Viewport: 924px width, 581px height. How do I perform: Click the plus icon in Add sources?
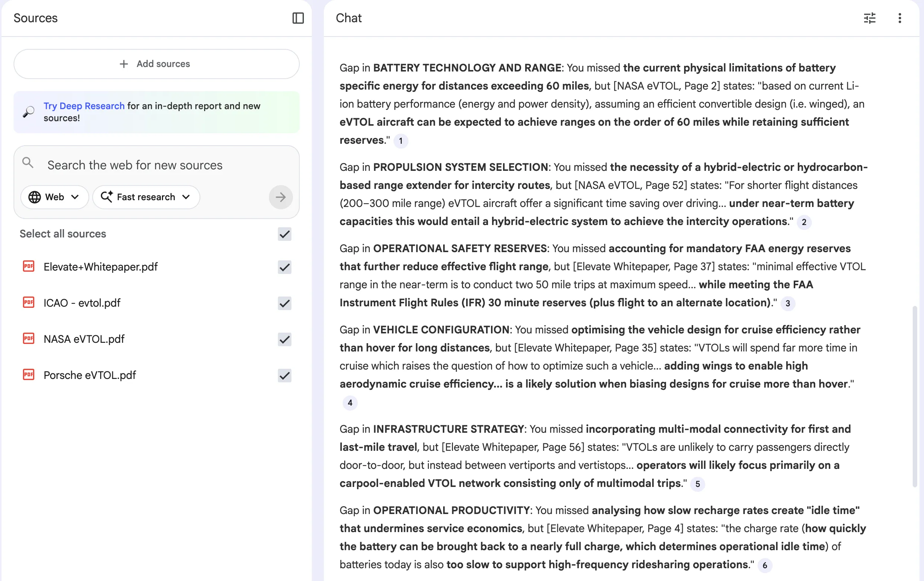(124, 64)
